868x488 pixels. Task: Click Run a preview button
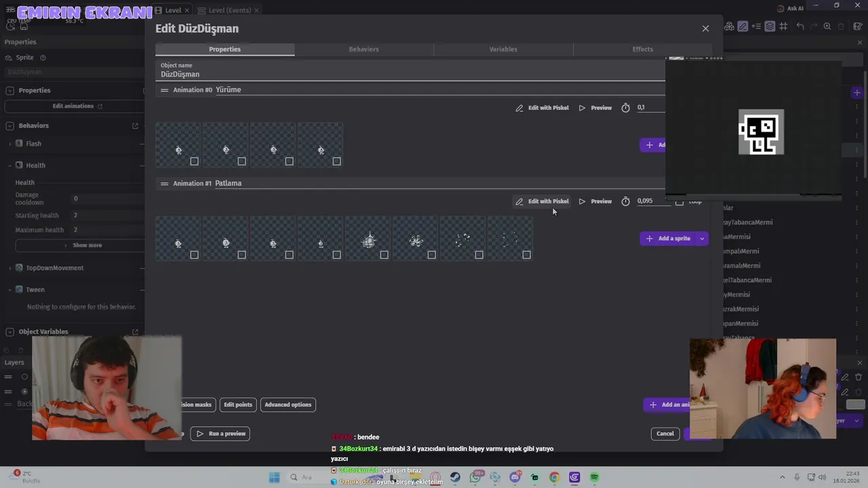[x=220, y=434]
